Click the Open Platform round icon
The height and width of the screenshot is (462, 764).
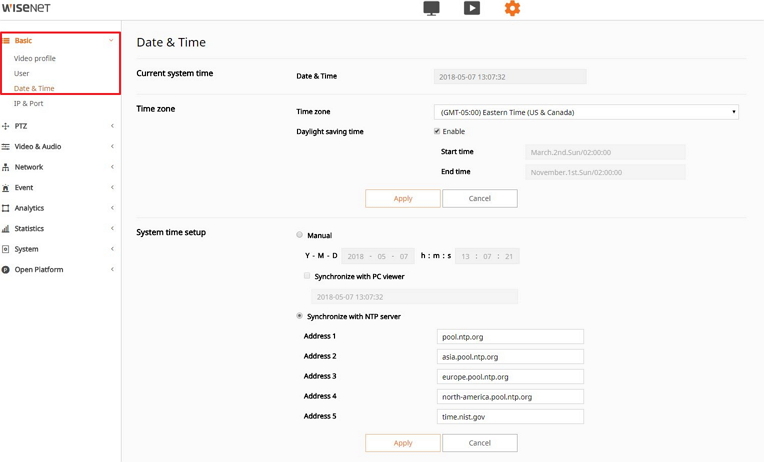pyautogui.click(x=6, y=270)
